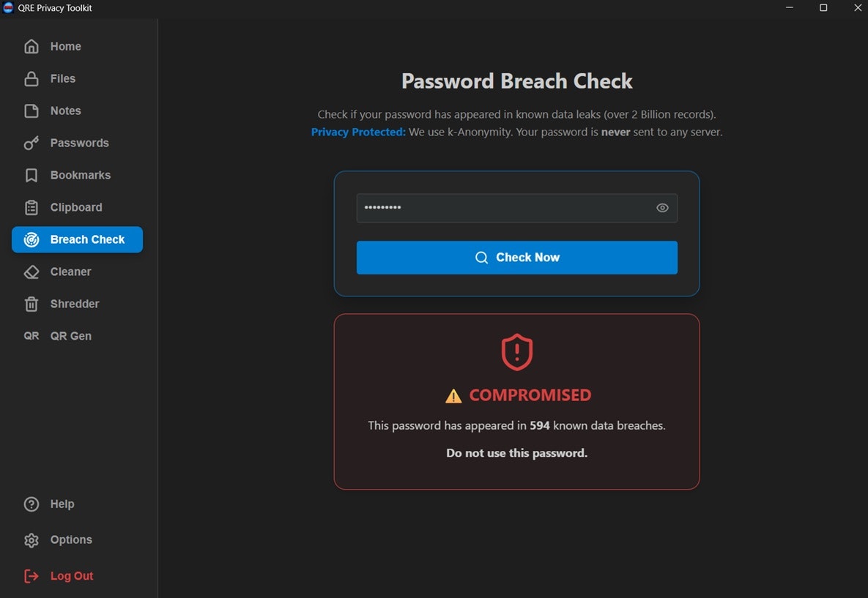This screenshot has width=868, height=598.
Task: Reveal the entered password with the eye toggle
Action: point(662,208)
